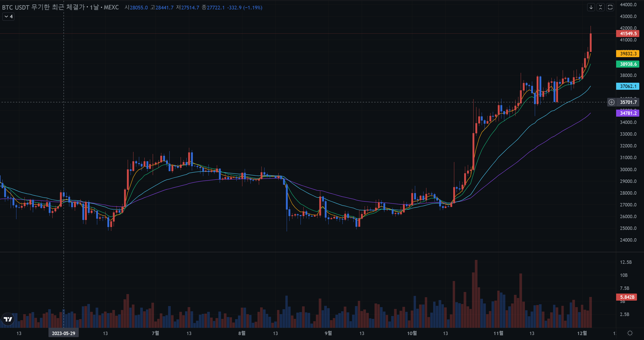Maximize the chart pane
Image resolution: width=644 pixels, height=340 pixels.
coord(610,7)
